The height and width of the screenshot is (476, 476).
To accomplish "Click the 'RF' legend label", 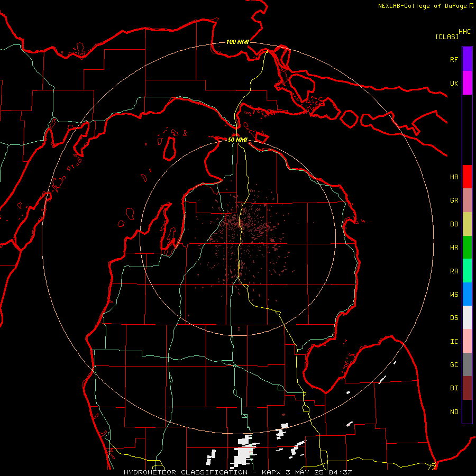I will tap(454, 59).
